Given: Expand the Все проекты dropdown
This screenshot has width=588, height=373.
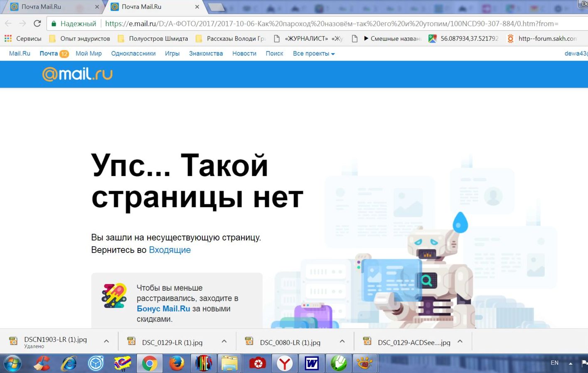Looking at the screenshot, I should point(314,54).
